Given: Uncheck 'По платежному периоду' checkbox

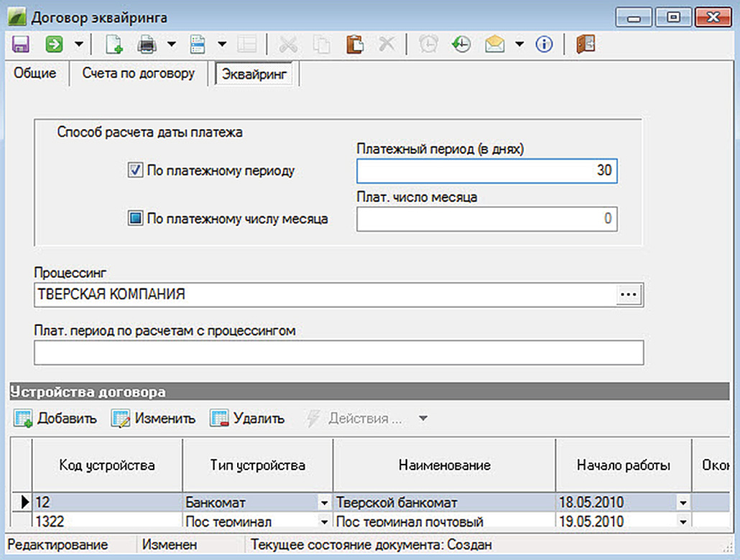Looking at the screenshot, I should (x=135, y=171).
